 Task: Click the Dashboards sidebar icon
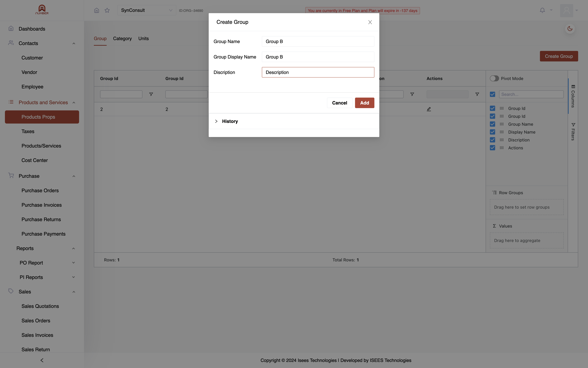click(11, 28)
